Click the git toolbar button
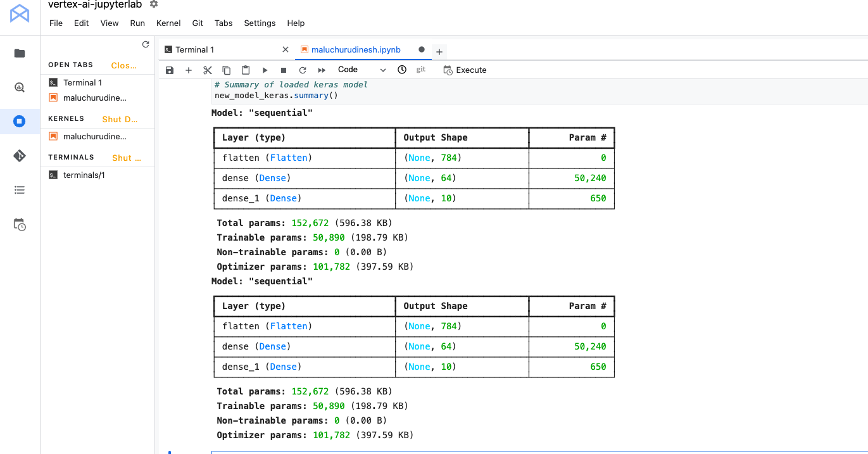Screen dimensions: 868x454 pyautogui.click(x=421, y=70)
